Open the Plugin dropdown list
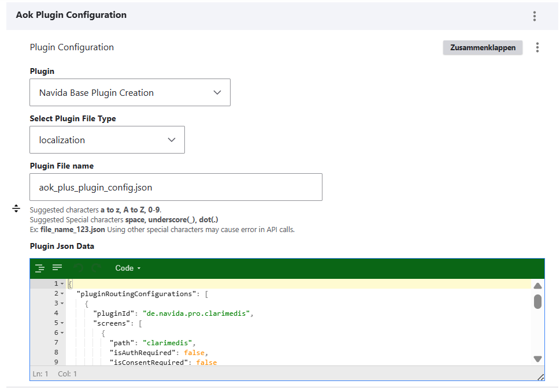The image size is (560, 392). (x=130, y=92)
